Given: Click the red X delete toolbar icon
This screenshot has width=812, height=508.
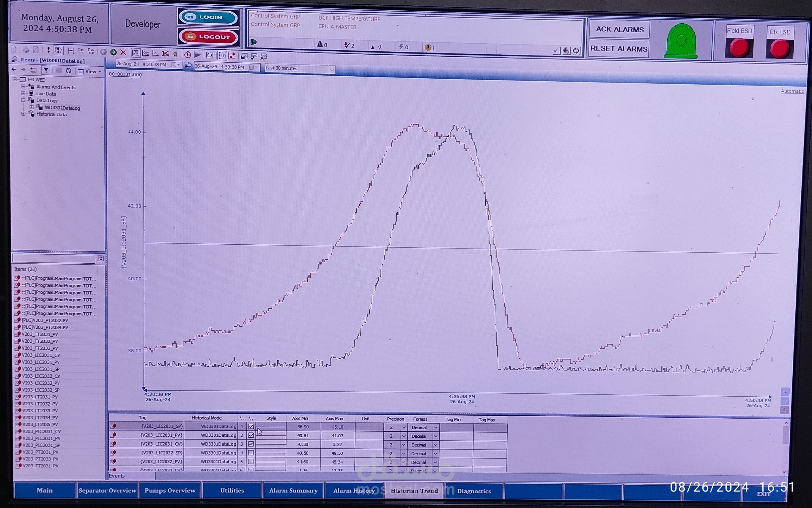Looking at the screenshot, I should [123, 53].
